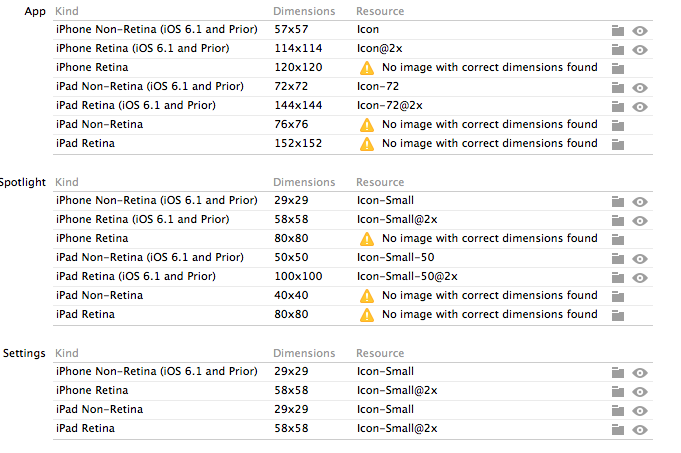Click the Dimensions column header in App section
Screen dimensions: 681x453
tap(304, 11)
